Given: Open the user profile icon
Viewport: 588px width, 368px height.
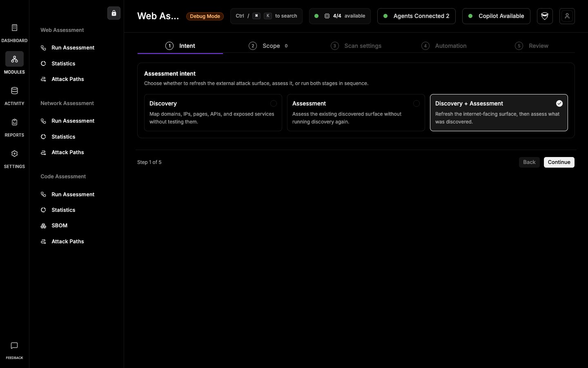Looking at the screenshot, I should pyautogui.click(x=567, y=16).
